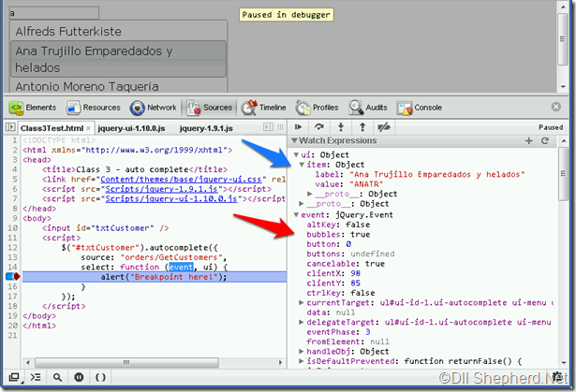Step out of current function
Image resolution: width=576 pixels, height=392 pixels.
point(362,127)
